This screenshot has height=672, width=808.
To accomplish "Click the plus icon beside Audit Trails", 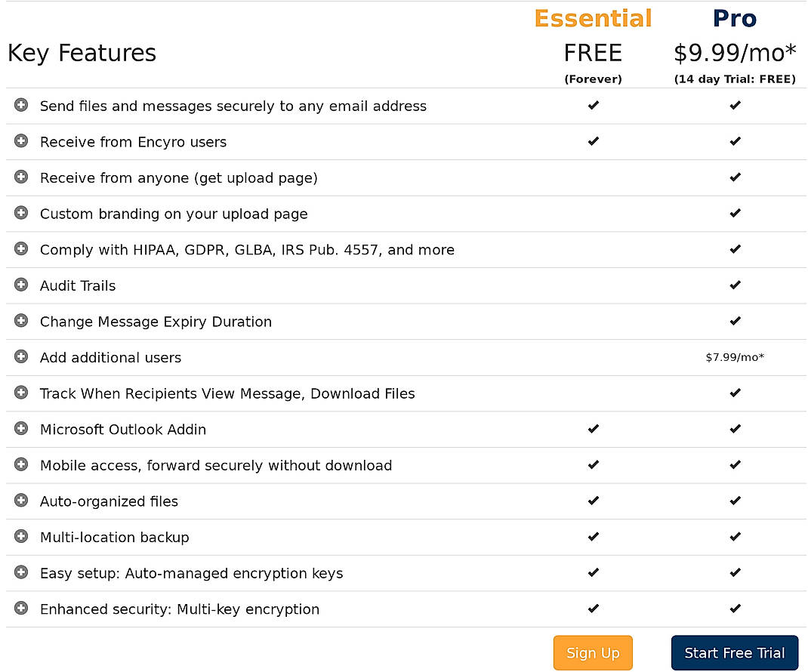I will 20,285.
